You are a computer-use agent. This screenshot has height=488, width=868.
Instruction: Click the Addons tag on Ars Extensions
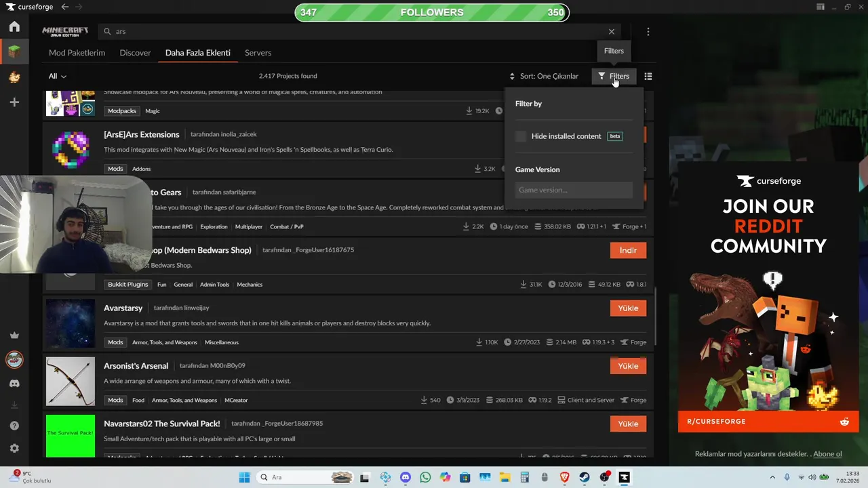pos(142,169)
